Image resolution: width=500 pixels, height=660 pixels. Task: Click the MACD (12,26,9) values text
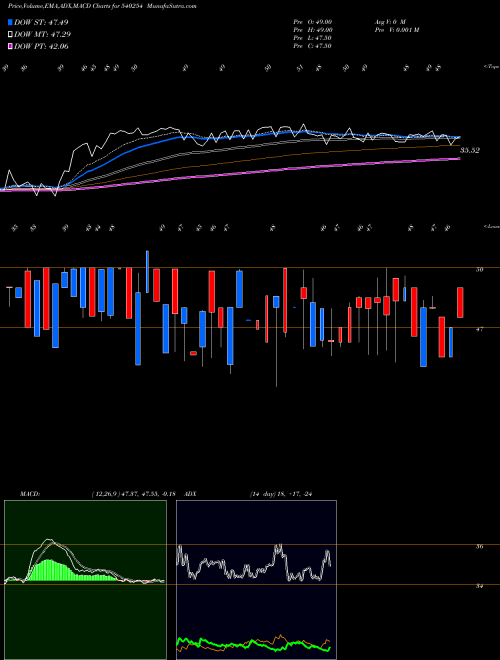136,494
